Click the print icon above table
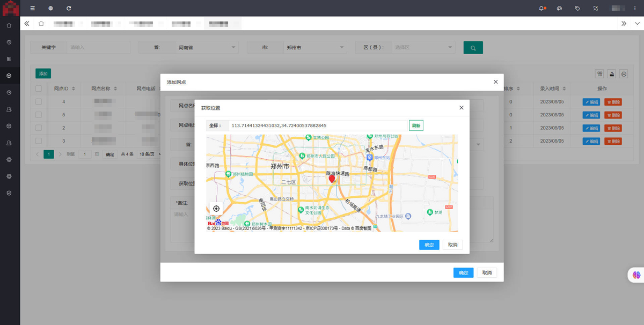 pos(624,74)
